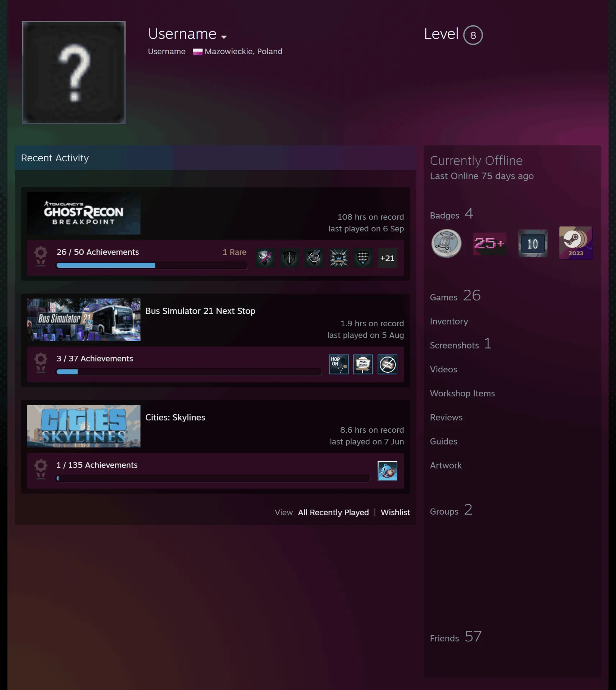
Task: Click the Poland flag icon
Action: [197, 52]
